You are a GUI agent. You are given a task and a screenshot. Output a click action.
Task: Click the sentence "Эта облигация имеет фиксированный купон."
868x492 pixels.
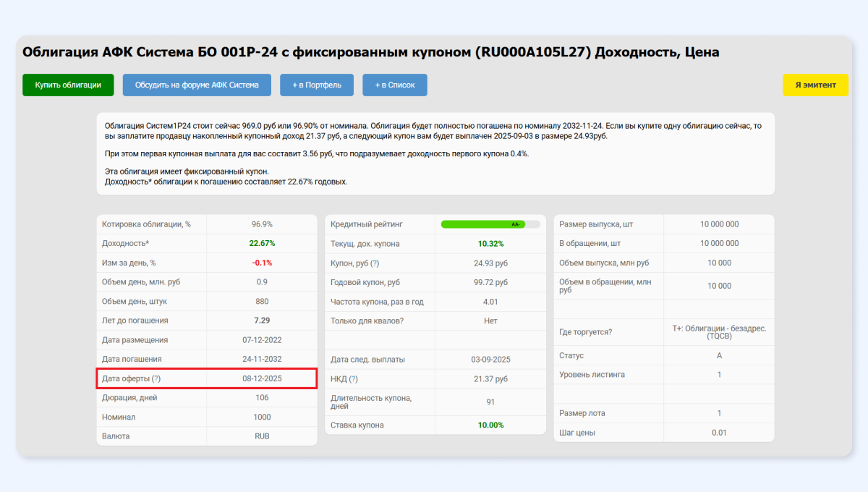(187, 171)
